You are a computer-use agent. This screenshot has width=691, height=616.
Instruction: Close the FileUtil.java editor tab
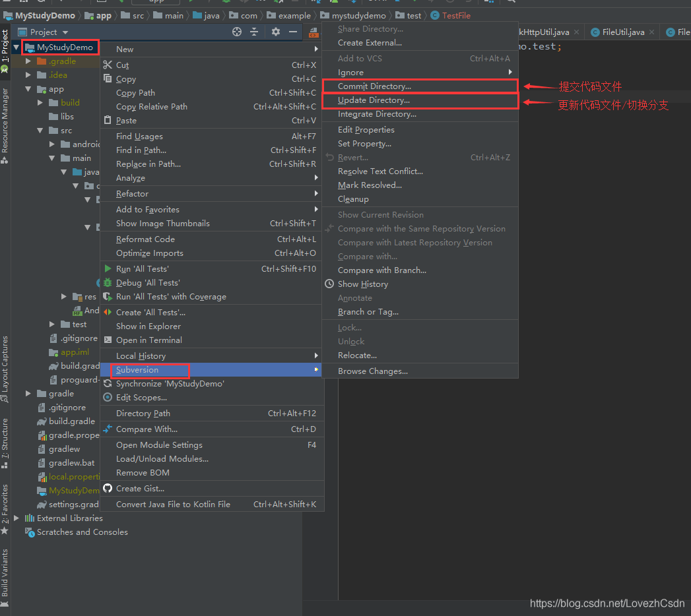tap(652, 32)
